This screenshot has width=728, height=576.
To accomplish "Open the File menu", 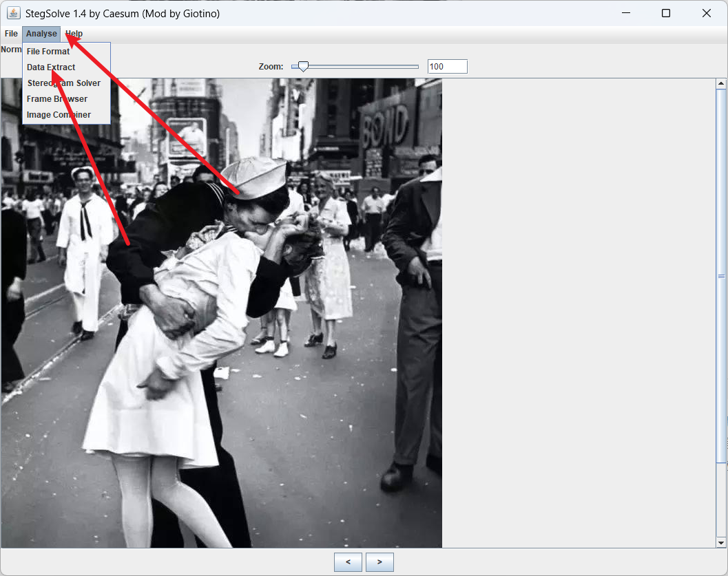I will (x=11, y=33).
